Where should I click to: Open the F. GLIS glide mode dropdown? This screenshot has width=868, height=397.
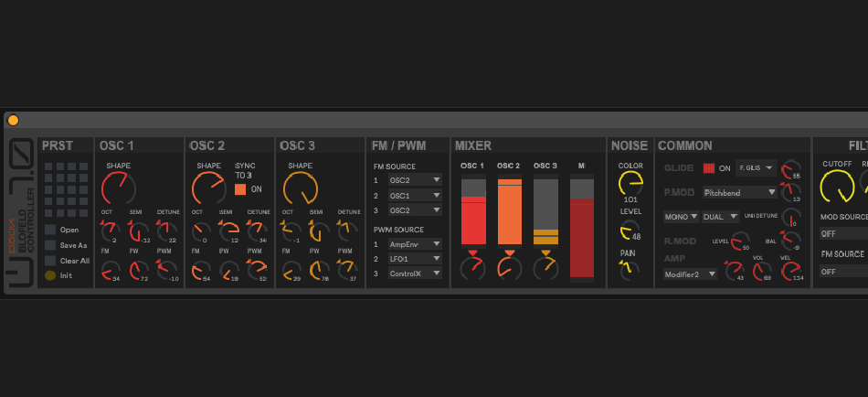(757, 168)
